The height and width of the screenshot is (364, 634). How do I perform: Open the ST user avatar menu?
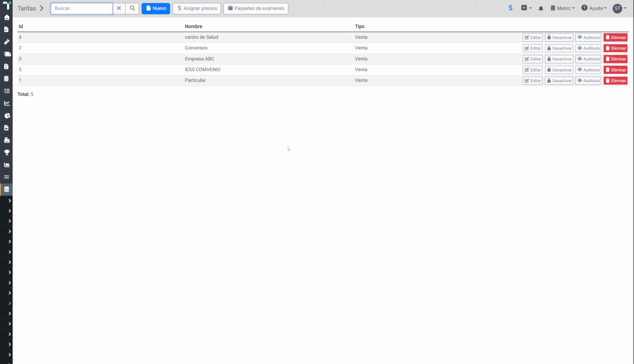pos(619,8)
